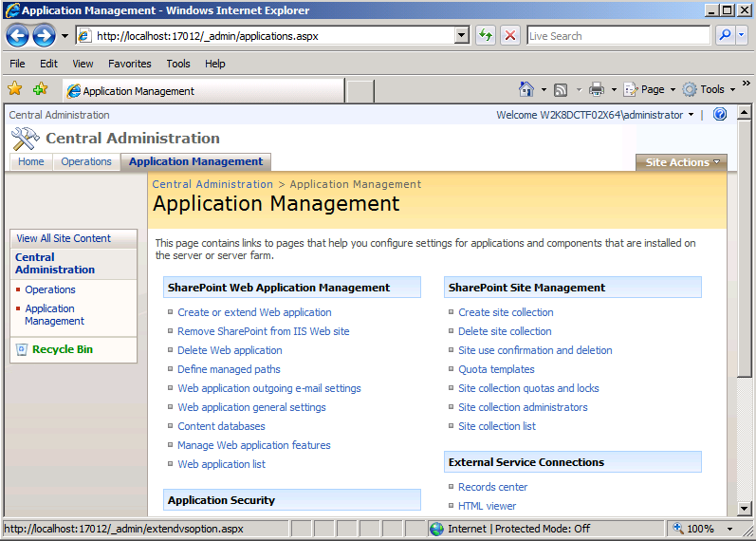The height and width of the screenshot is (541, 756).
Task: Open the Tools gear icon menu
Action: (690, 89)
